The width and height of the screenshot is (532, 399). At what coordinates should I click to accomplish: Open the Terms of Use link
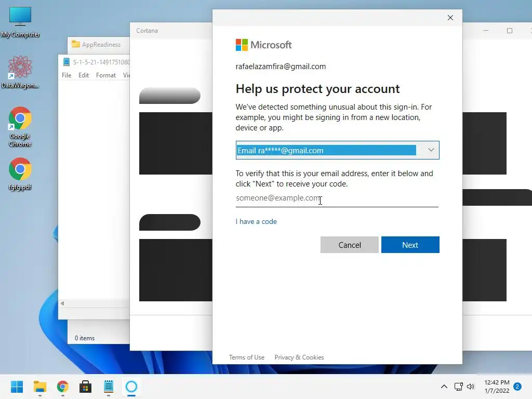[x=247, y=357]
